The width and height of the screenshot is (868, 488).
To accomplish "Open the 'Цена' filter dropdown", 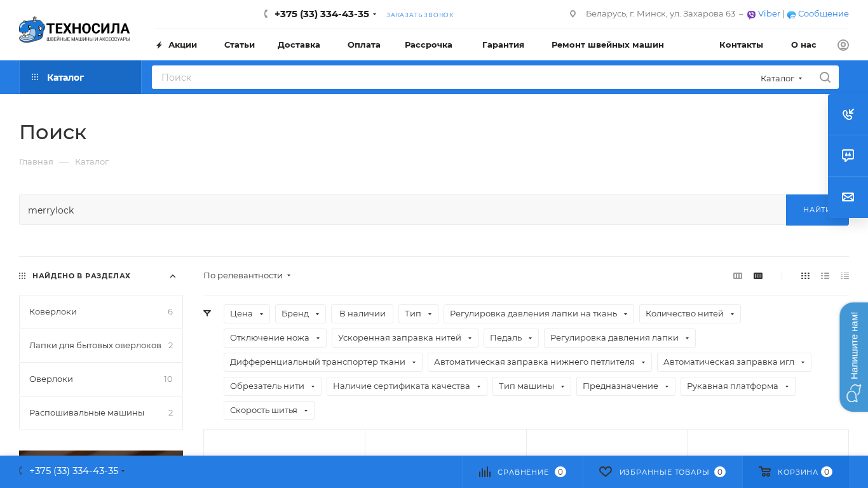I will pos(247,314).
